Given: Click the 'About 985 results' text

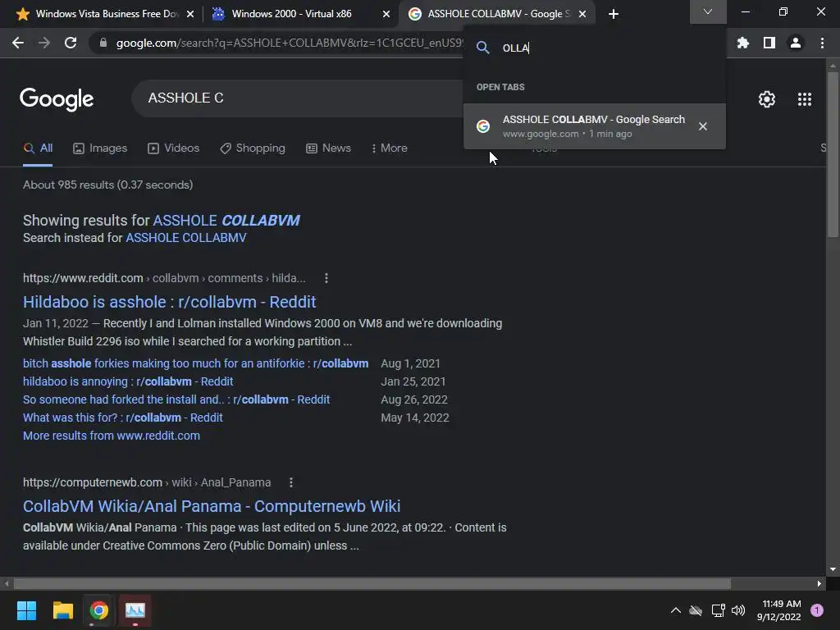Looking at the screenshot, I should pyautogui.click(x=107, y=185).
